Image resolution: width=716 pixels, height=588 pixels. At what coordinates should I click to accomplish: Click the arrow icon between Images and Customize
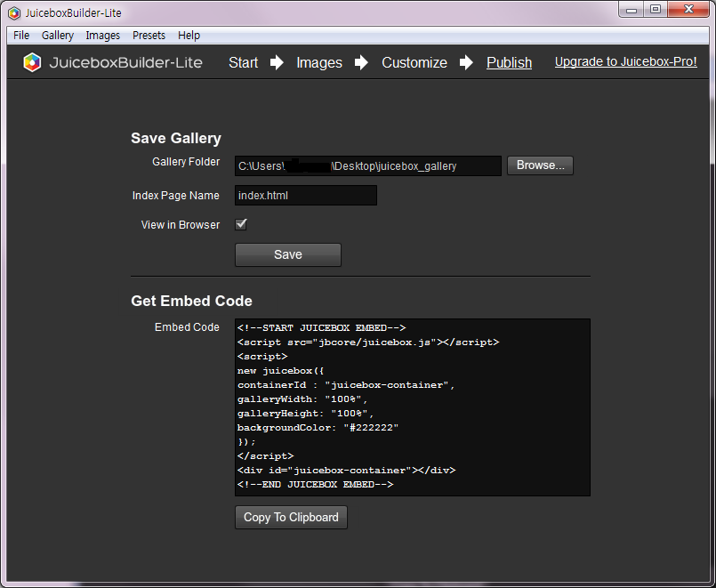361,62
